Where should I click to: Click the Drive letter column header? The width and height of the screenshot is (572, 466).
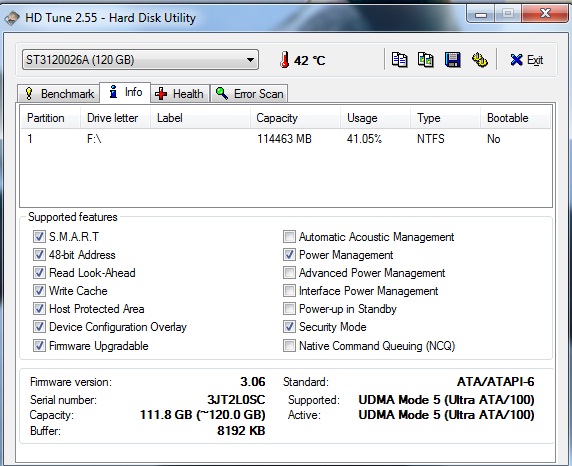click(x=115, y=118)
